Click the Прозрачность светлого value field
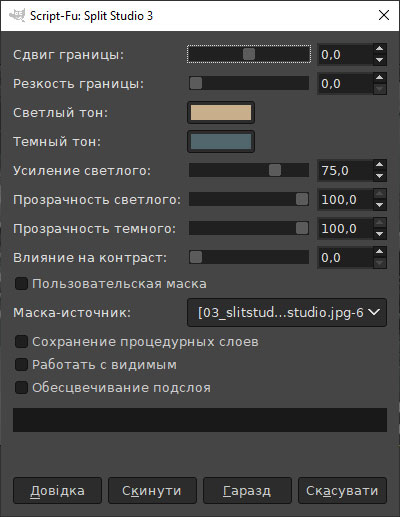Viewport: 400px width, 517px height. tap(345, 199)
